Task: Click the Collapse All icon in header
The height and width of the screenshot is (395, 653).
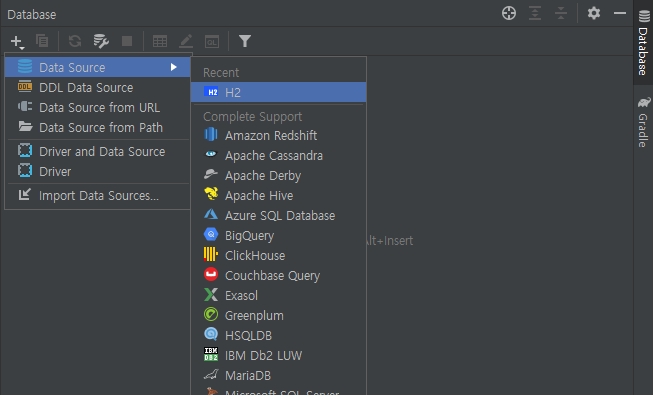Action: (x=561, y=13)
